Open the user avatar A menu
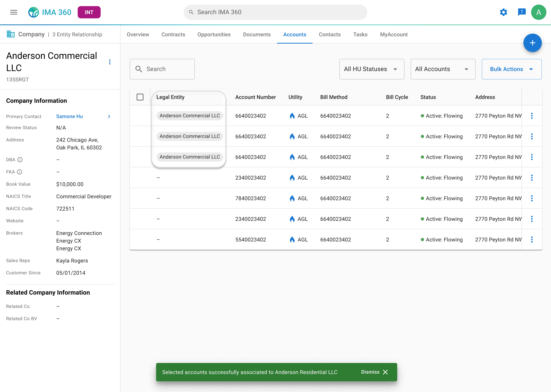The height and width of the screenshot is (392, 551). (538, 12)
